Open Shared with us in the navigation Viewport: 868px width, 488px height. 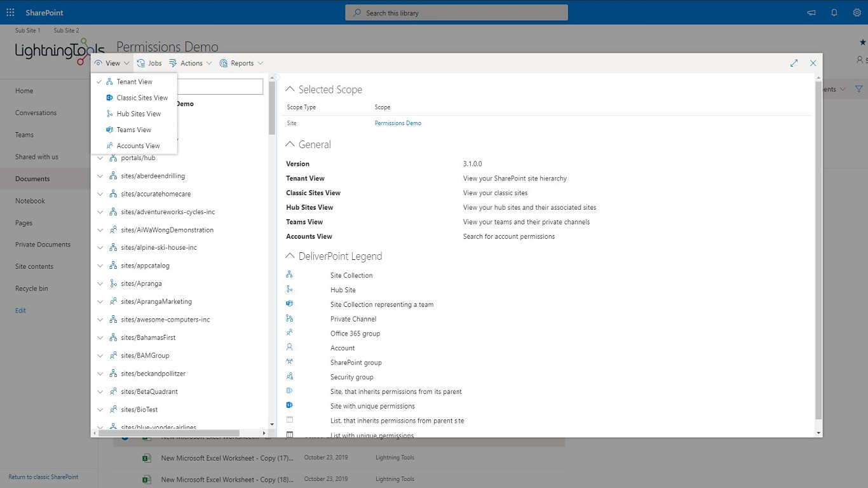point(37,157)
